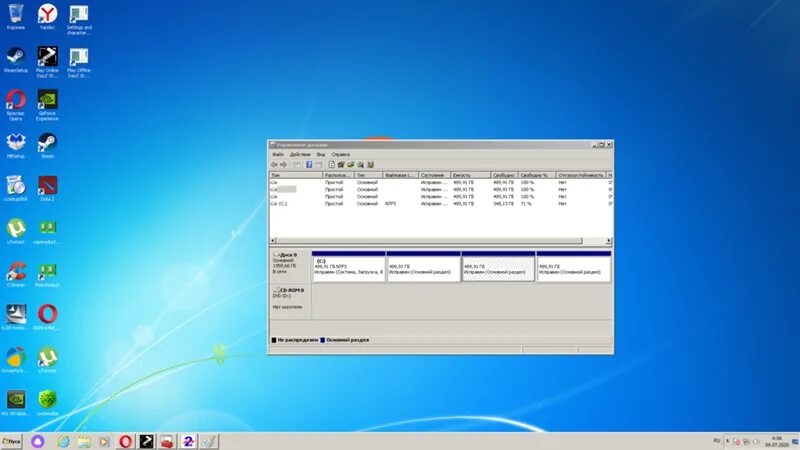Viewport: 800px width, 450px height.
Task: Select the Браузер Opera desktop shortcut
Action: [x=16, y=105]
